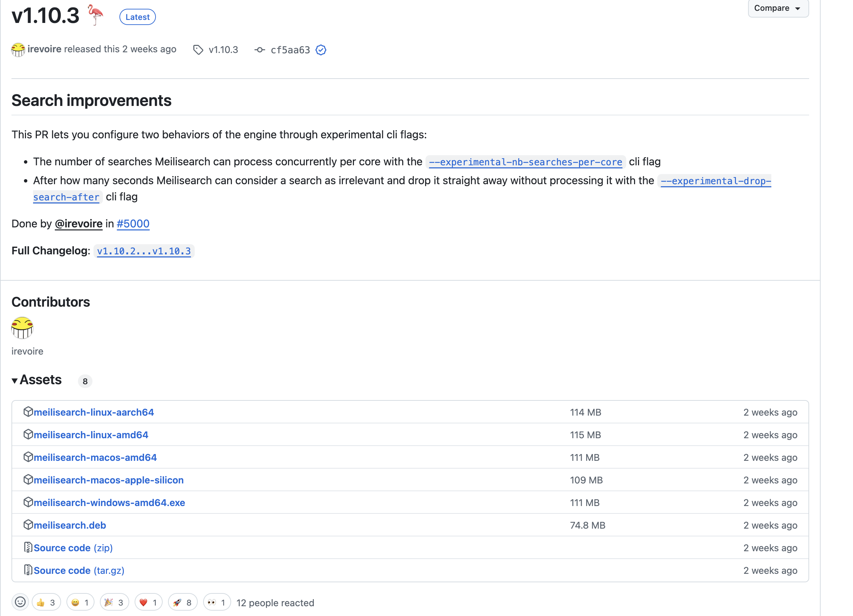Collapse the Assets section triangle
The width and height of the screenshot is (853, 616).
click(15, 381)
